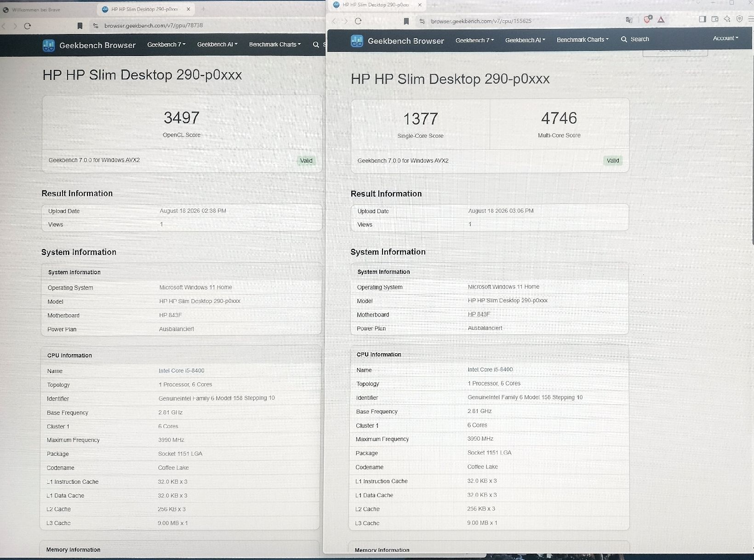
Task: Click the 4746 Multi-Core Score value
Action: point(559,118)
